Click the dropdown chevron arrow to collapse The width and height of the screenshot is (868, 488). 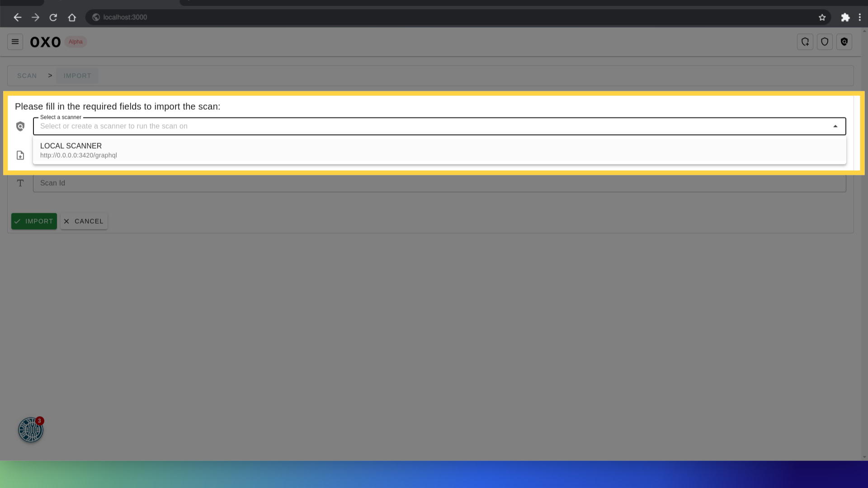835,127
